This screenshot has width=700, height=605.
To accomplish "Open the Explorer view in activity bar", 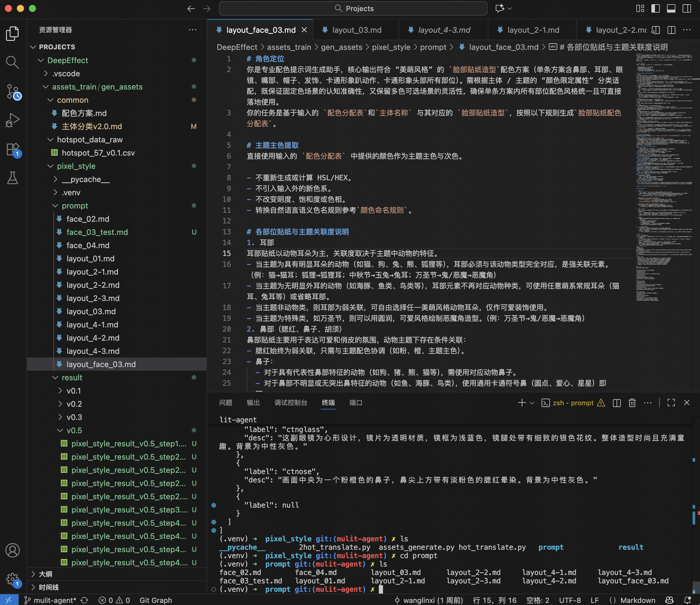I will tap(13, 33).
